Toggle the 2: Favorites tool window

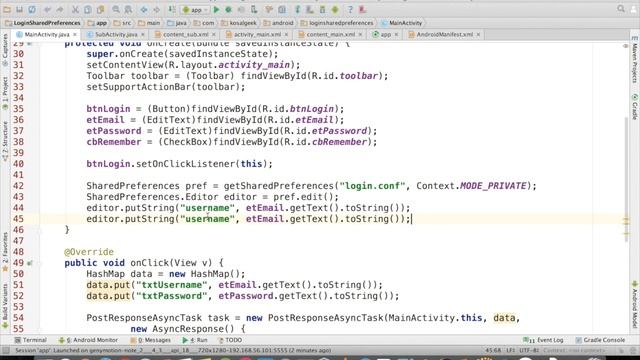point(5,252)
